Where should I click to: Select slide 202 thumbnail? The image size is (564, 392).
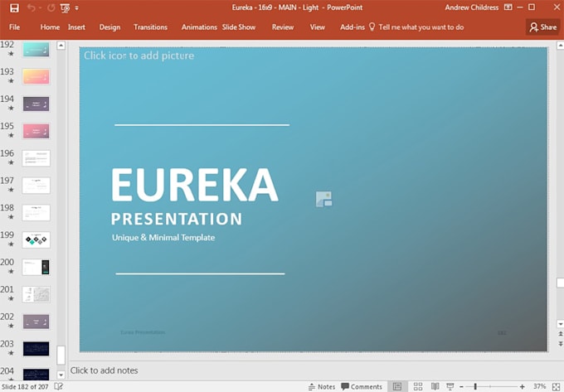click(36, 322)
